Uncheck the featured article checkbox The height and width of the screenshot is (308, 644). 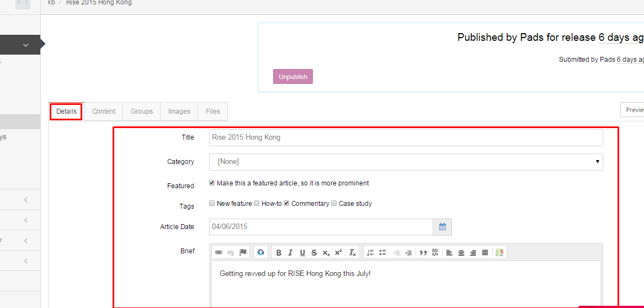tap(212, 183)
